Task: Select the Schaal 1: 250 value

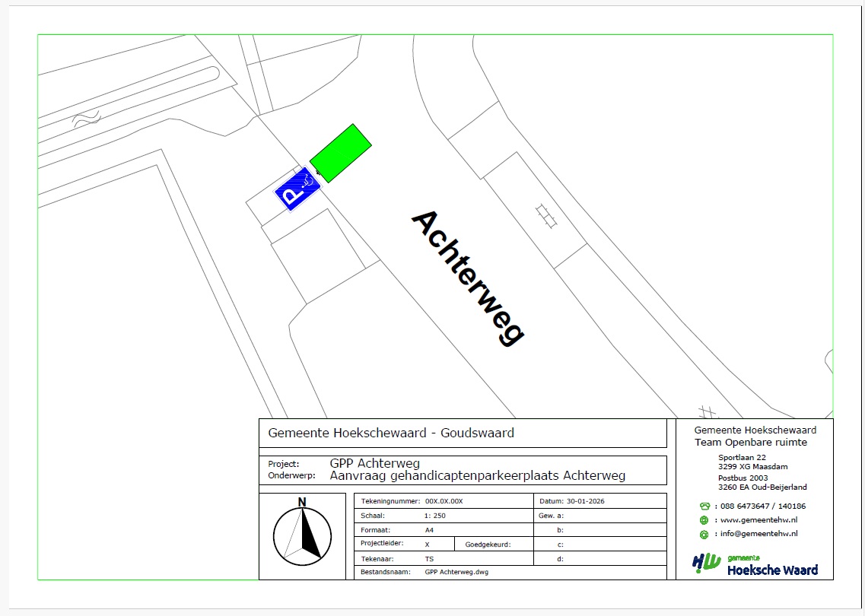Action: coord(434,516)
